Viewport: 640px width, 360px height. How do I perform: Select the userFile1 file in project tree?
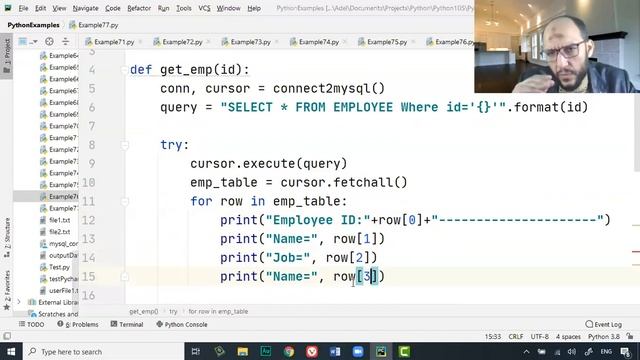[x=58, y=291]
